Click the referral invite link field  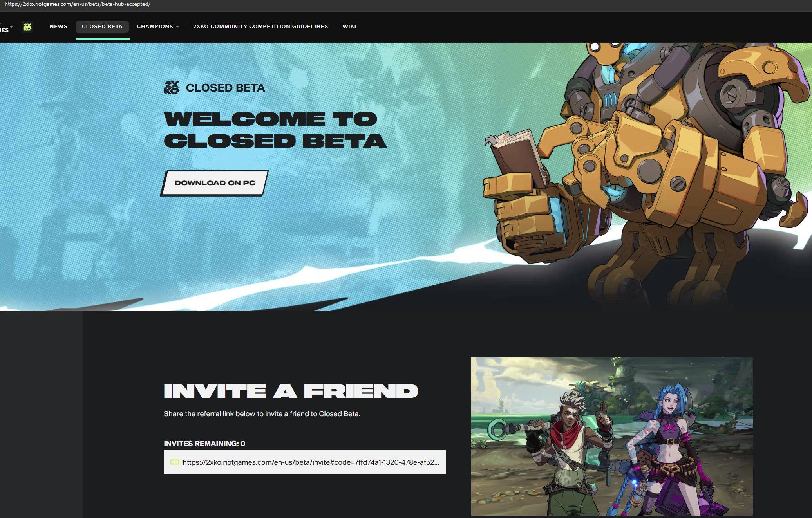[310, 462]
